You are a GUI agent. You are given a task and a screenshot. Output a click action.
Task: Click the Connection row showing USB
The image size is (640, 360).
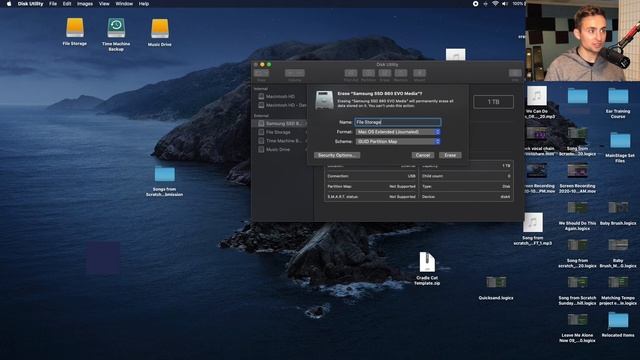[x=371, y=176]
